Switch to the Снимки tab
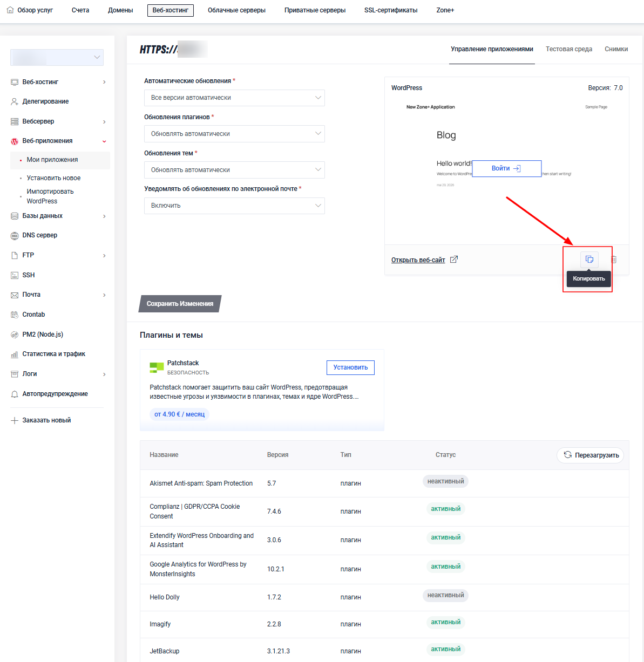 coord(616,49)
